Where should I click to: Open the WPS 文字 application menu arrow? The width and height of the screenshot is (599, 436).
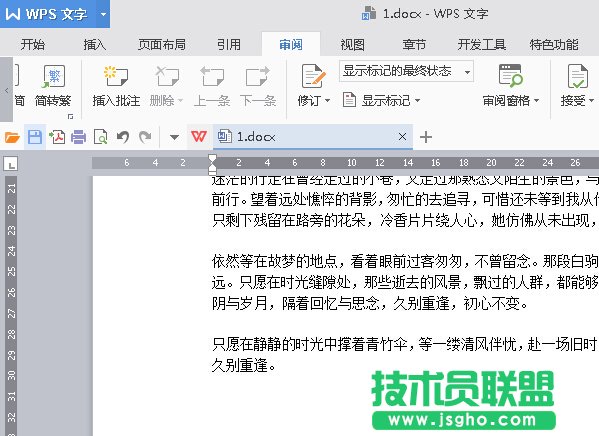(x=103, y=15)
